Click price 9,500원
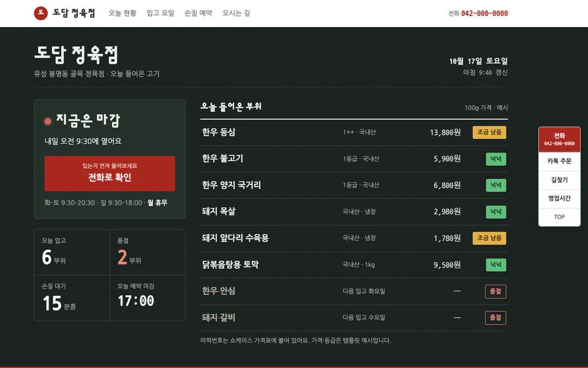 click(447, 265)
